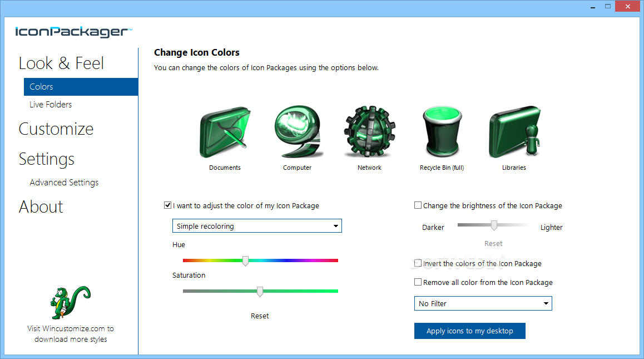
Task: Click Reset under the Saturation slider
Action: tap(260, 316)
